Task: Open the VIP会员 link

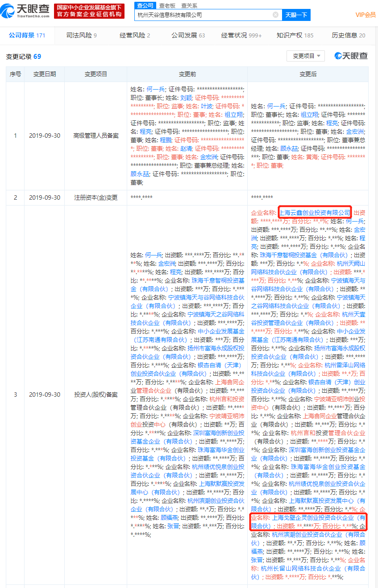Action: [x=365, y=15]
